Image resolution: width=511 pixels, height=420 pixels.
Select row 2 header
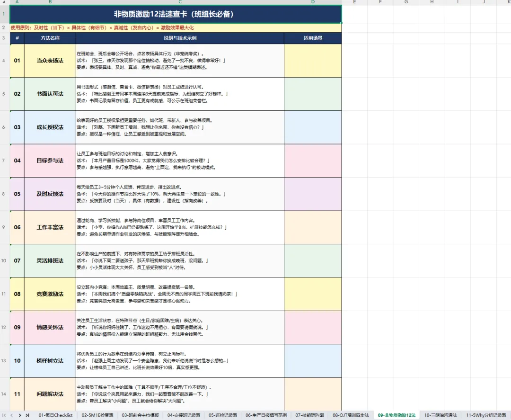[x=5, y=28]
